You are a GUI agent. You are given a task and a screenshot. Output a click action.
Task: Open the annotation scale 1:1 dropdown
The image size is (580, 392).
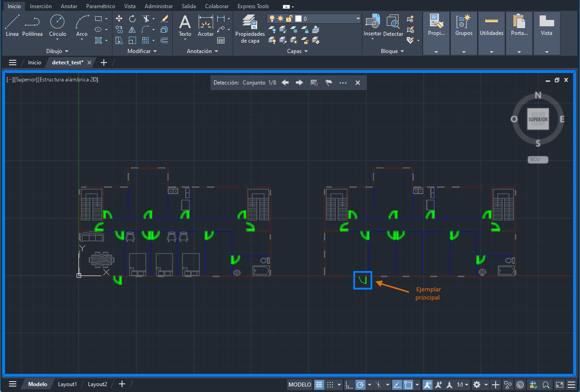[x=463, y=384]
